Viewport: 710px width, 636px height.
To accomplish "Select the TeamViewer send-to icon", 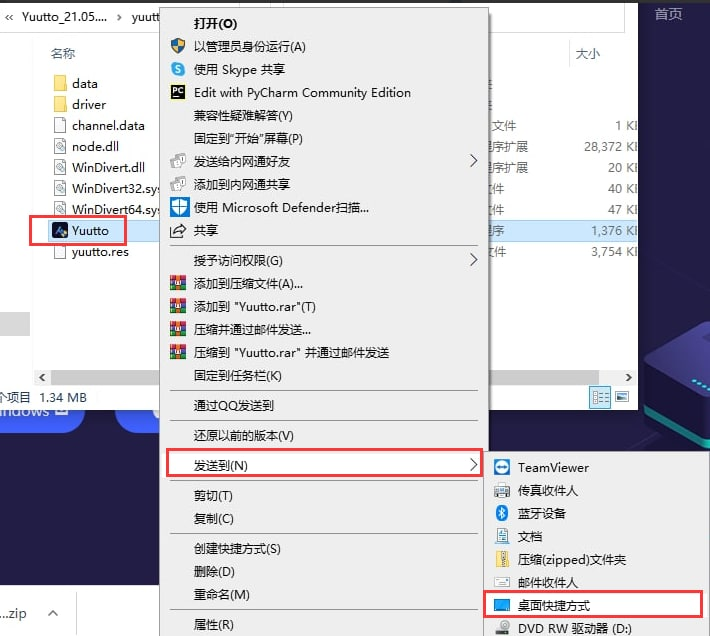I will [x=502, y=467].
